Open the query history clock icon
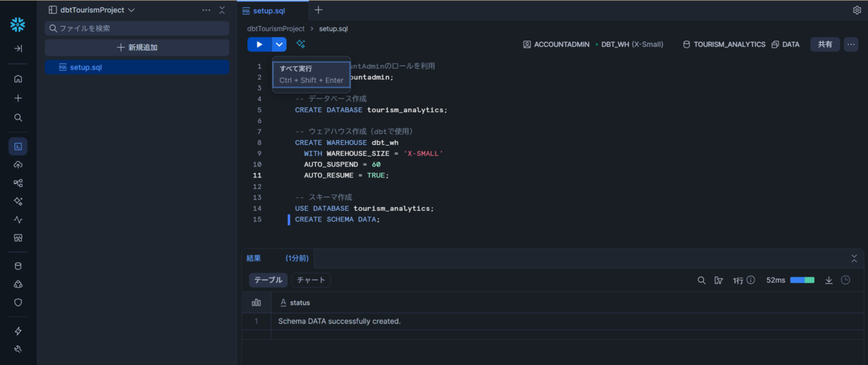 coord(846,280)
